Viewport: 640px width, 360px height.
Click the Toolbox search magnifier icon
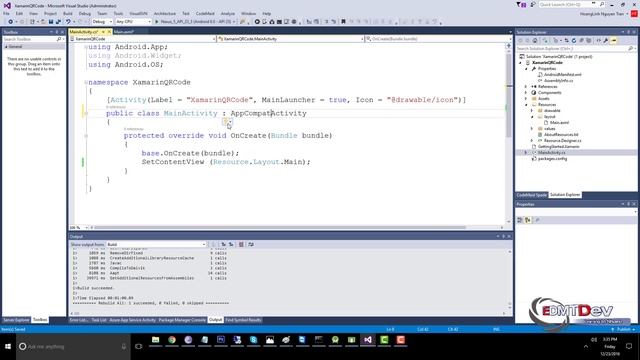(59, 39)
